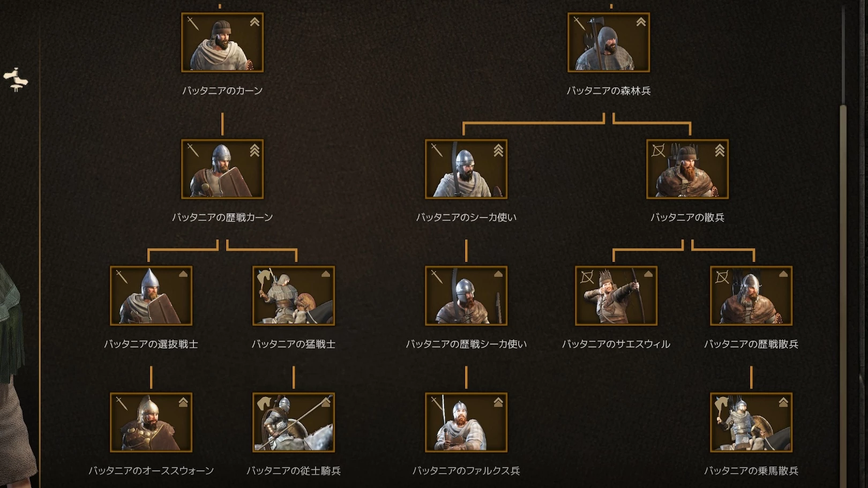The height and width of the screenshot is (488, 868).
Task: Choose the バッタニアの散兵 troop card
Action: 687,169
